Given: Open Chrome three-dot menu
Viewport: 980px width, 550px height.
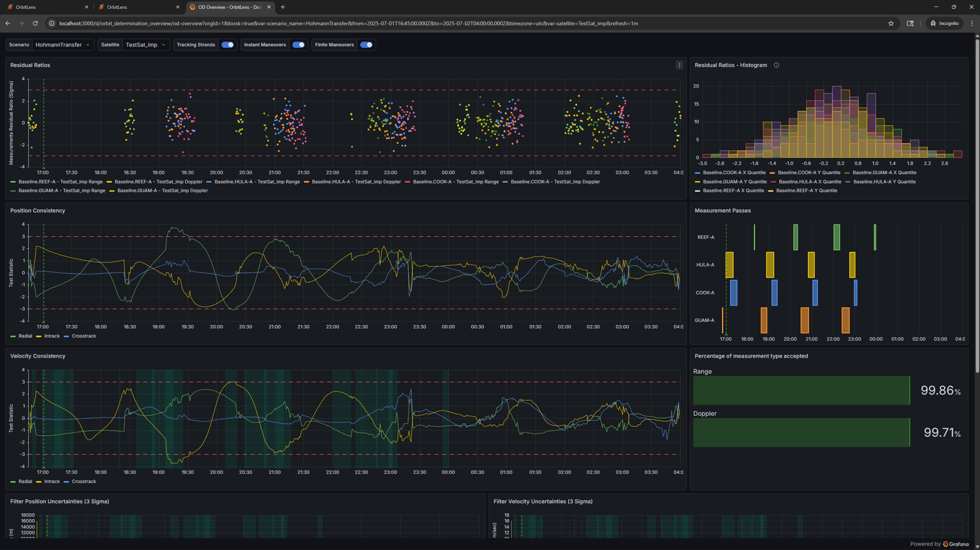Looking at the screenshot, I should pyautogui.click(x=972, y=23).
